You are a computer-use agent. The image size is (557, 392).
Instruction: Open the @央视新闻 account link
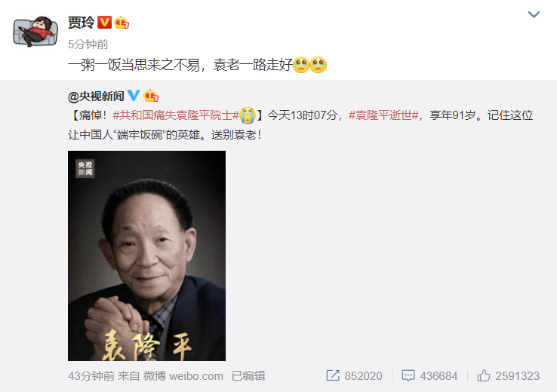click(x=96, y=96)
